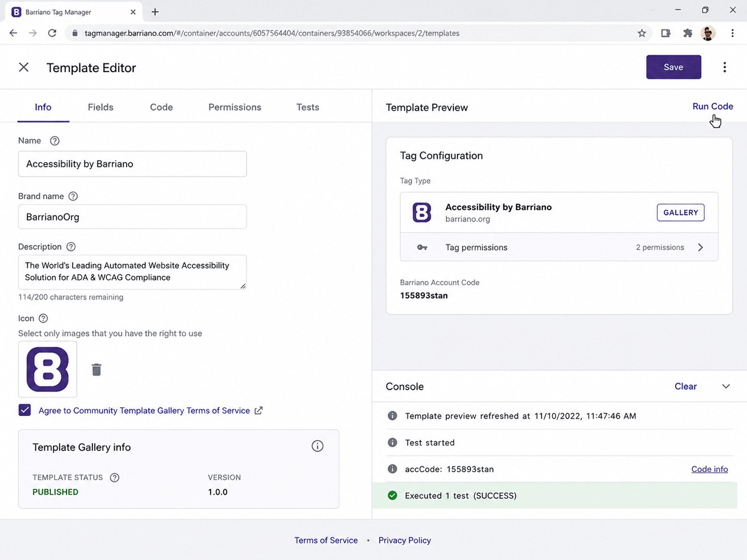
Task: Click Template Status help icon
Action: [115, 477]
